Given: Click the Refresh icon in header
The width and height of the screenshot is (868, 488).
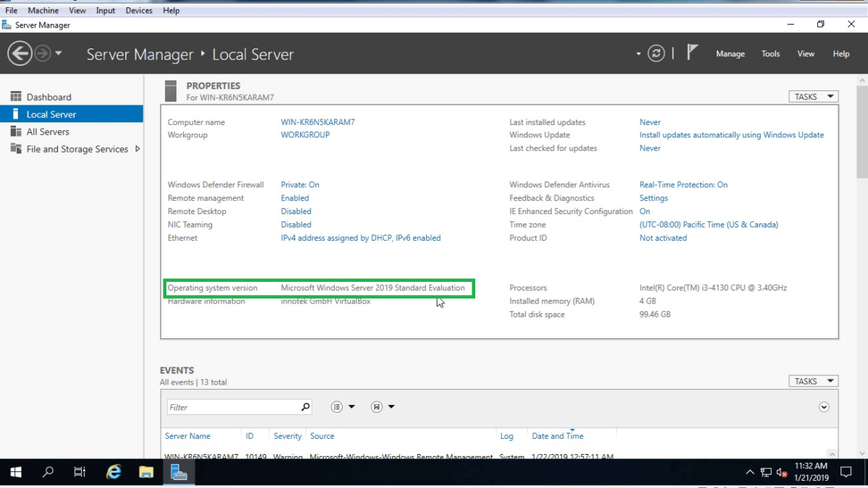Looking at the screenshot, I should click(x=656, y=53).
